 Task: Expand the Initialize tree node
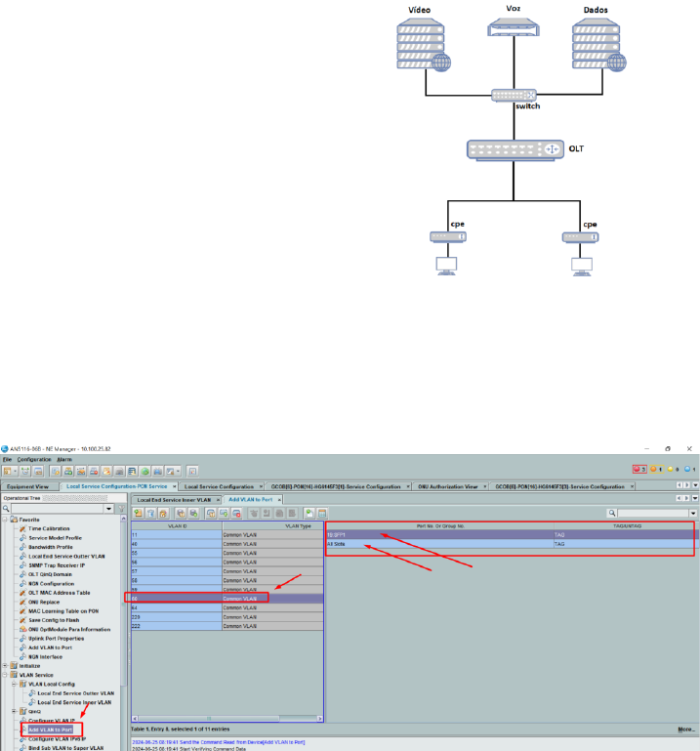point(6,665)
